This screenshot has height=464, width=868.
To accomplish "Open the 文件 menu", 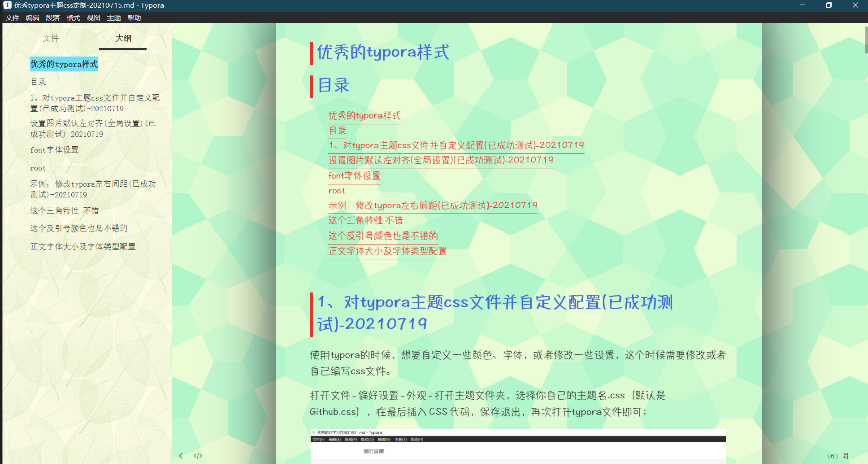I will [12, 18].
